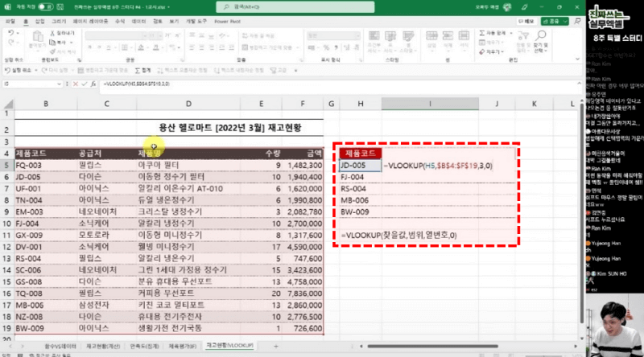The height and width of the screenshot is (357, 644).
Task: Open the Insert (삽입) ribbon tab
Action: tap(39, 22)
